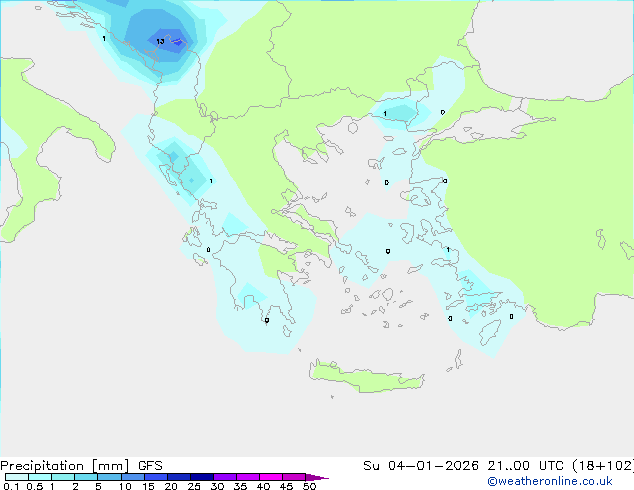Click the '13' precipitation value on map

(x=160, y=41)
